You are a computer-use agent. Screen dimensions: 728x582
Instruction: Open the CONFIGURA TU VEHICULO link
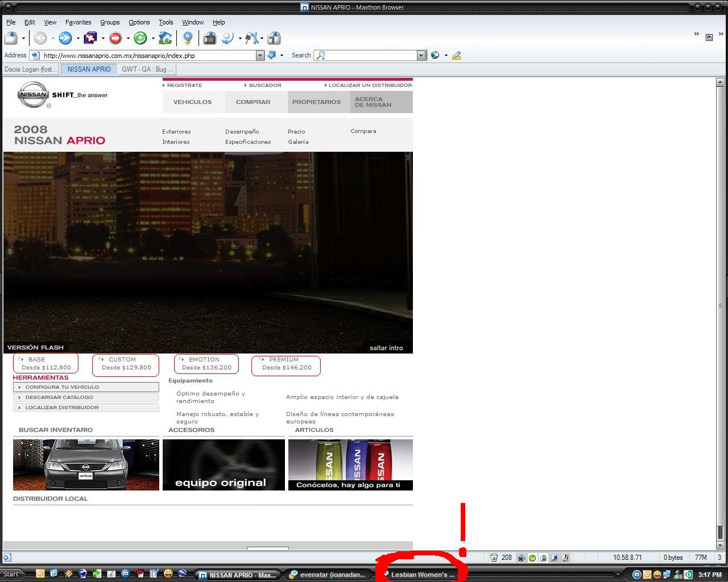[62, 387]
